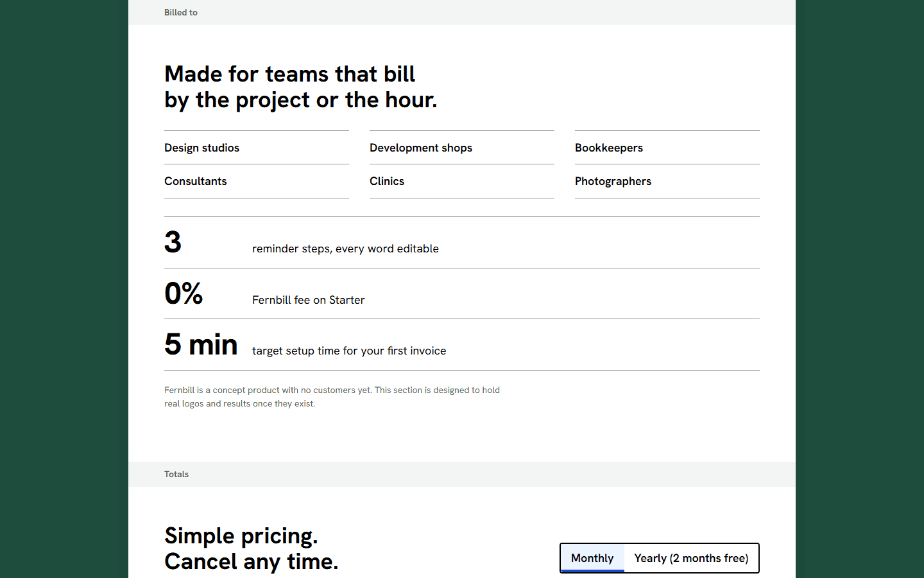The image size is (924, 578).
Task: Select the Monthly billing toggle
Action: coord(592,558)
